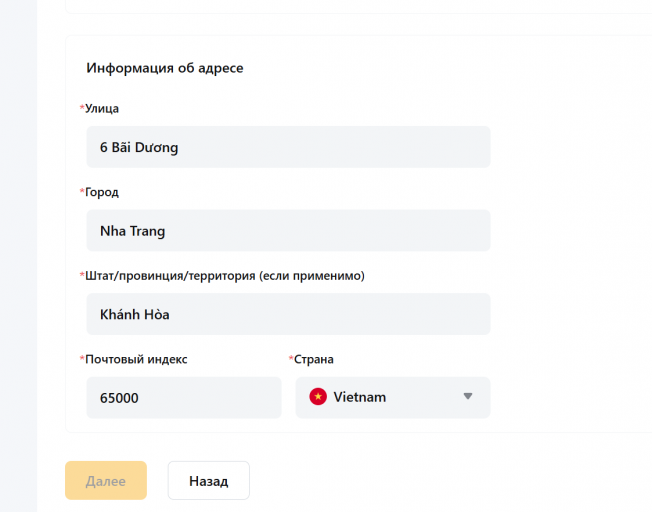Focus the Улица field with 6 Bãi Dương
Viewport: 652px width, 512px height.
[288, 147]
